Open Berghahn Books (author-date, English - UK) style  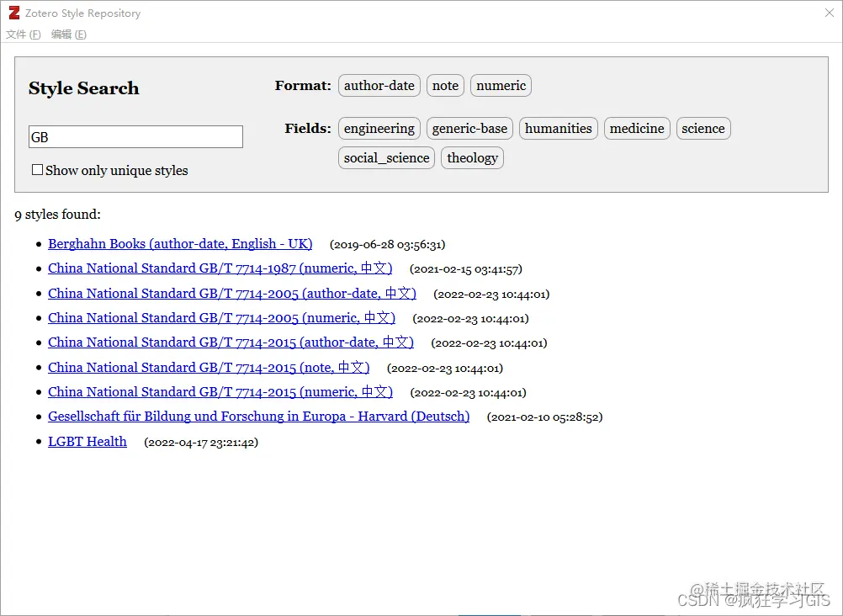point(180,244)
